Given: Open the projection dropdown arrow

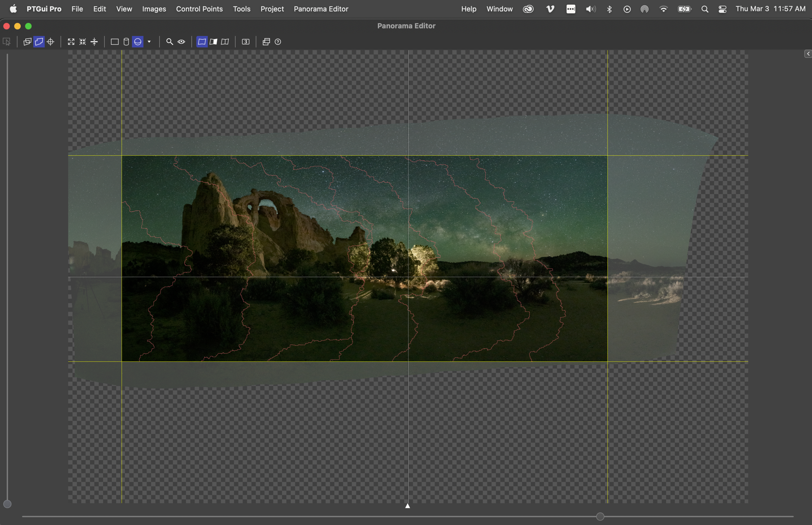Looking at the screenshot, I should (x=149, y=42).
